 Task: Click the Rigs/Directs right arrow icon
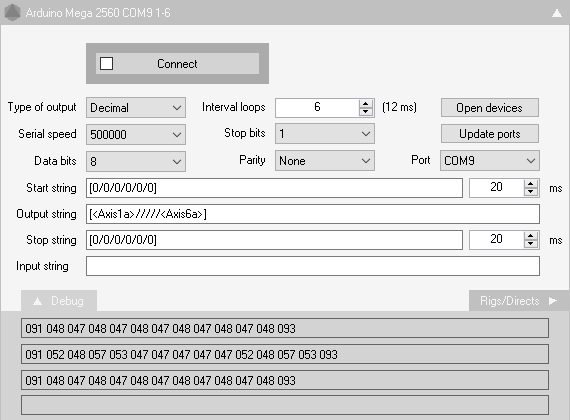(553, 301)
